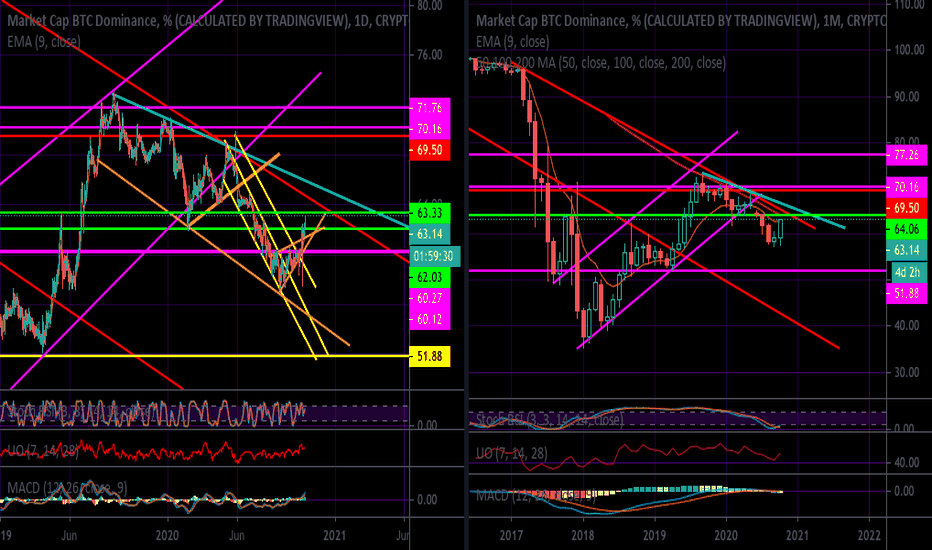Click 2021 on the 1D chart time axis
Viewport: 932px width, 550px height.
pyautogui.click(x=335, y=536)
